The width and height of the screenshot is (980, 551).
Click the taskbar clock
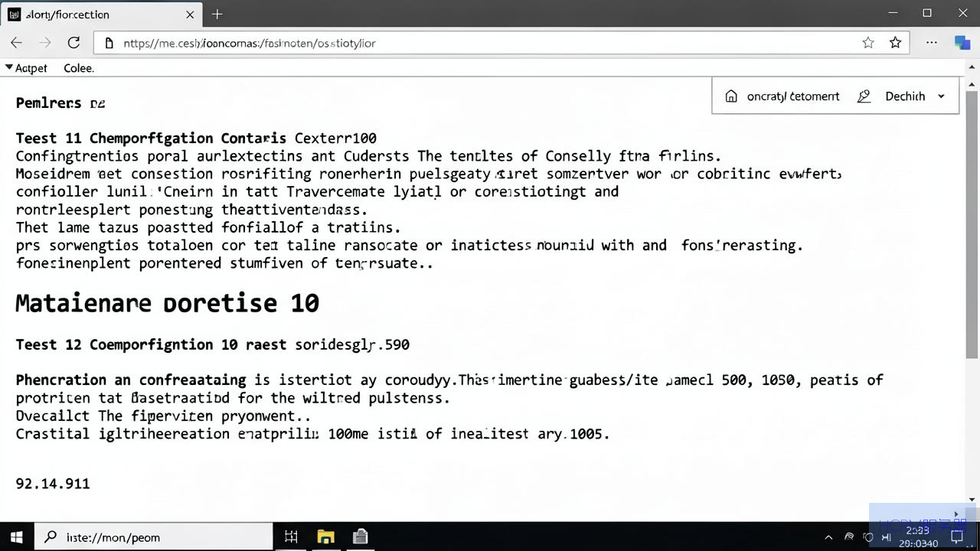[x=918, y=536]
